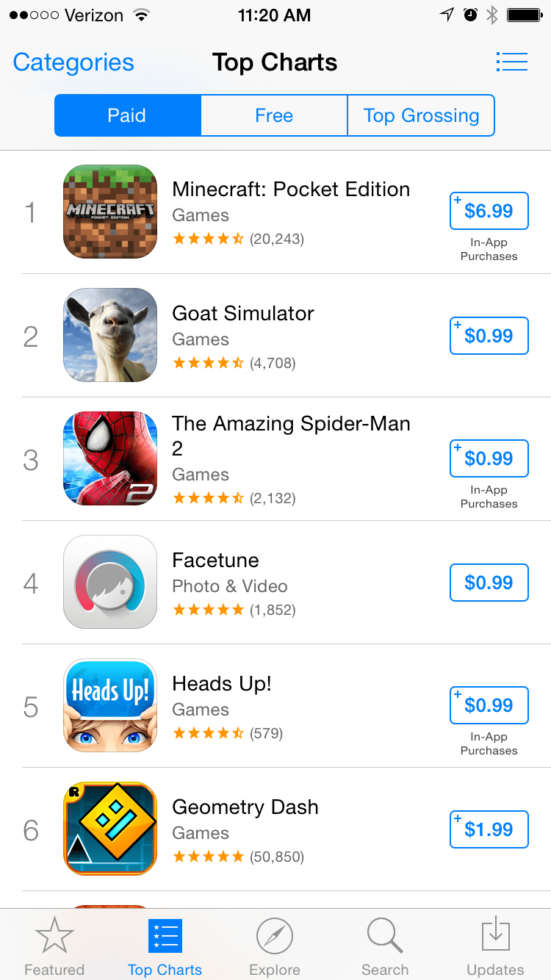Screen dimensions: 551x980
Task: Open the Updates tab
Action: [495, 946]
